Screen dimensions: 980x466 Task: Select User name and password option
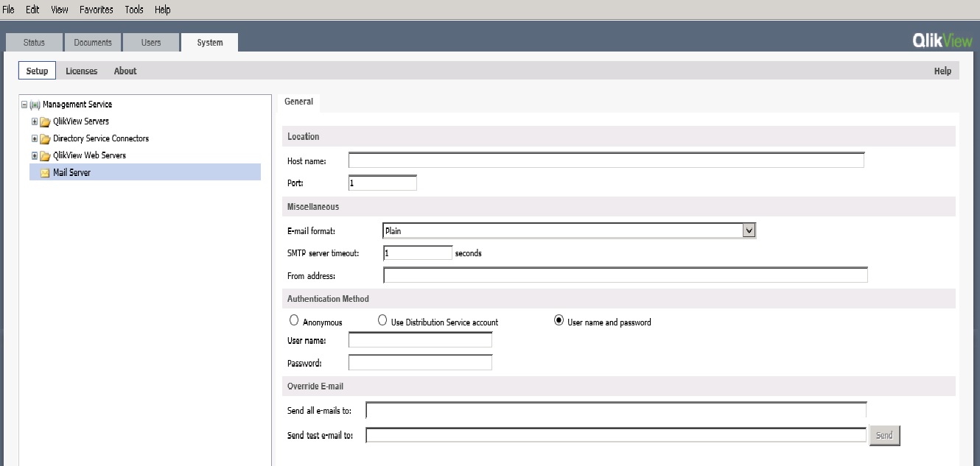point(559,320)
